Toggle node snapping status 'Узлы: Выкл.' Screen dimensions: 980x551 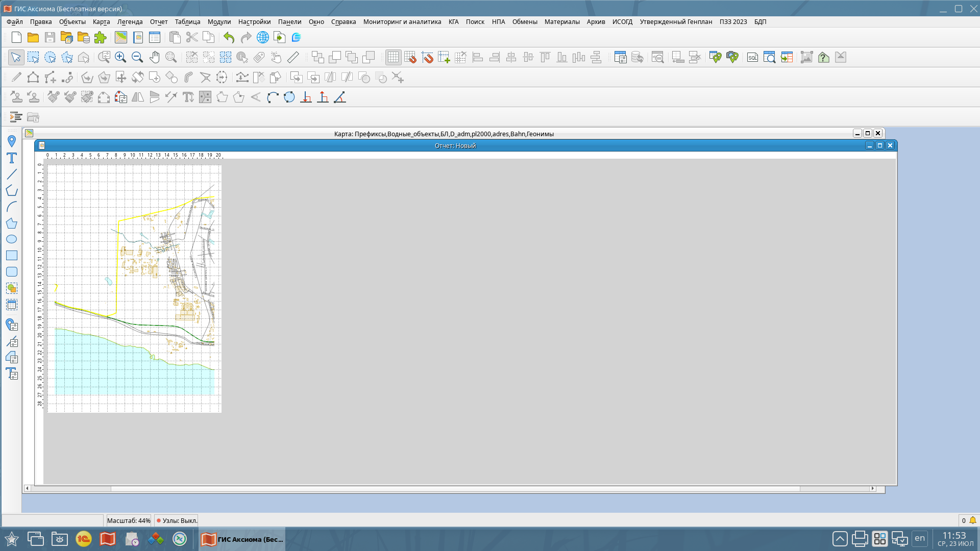[177, 520]
